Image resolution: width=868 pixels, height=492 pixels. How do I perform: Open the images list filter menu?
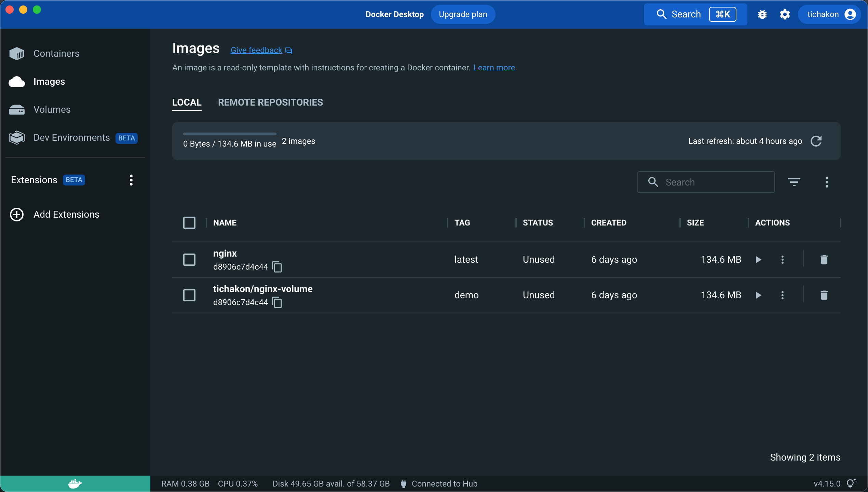(x=795, y=182)
